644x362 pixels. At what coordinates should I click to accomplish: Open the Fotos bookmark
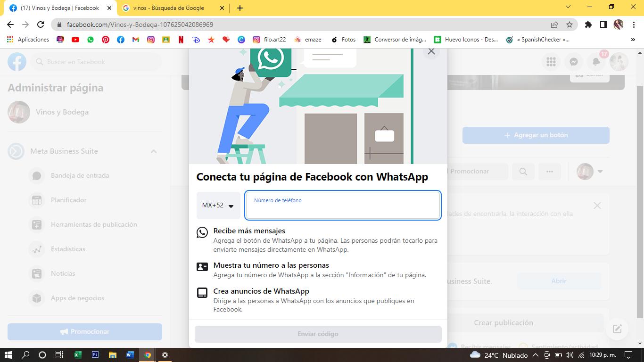coord(343,40)
